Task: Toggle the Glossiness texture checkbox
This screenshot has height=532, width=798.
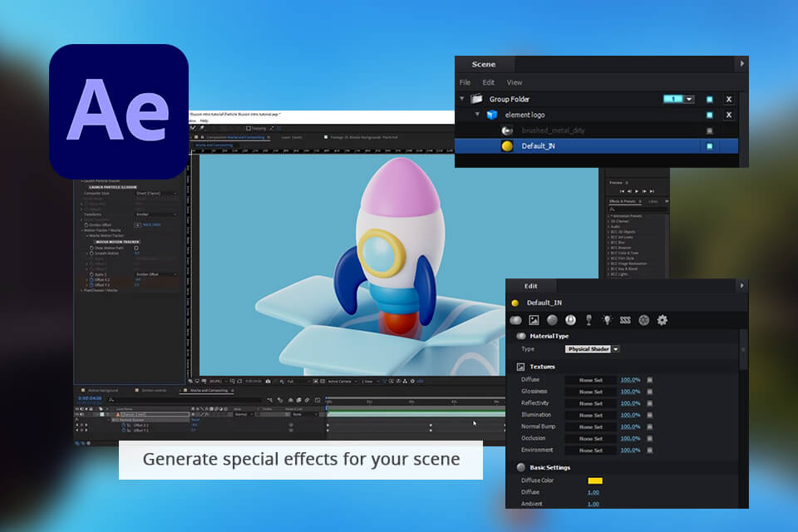Action: (x=650, y=392)
